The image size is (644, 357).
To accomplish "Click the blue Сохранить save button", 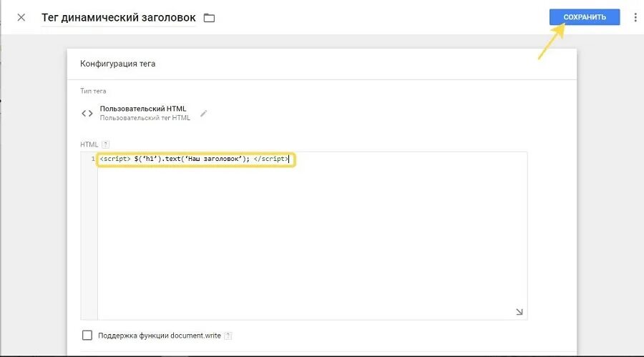I will tap(585, 17).
